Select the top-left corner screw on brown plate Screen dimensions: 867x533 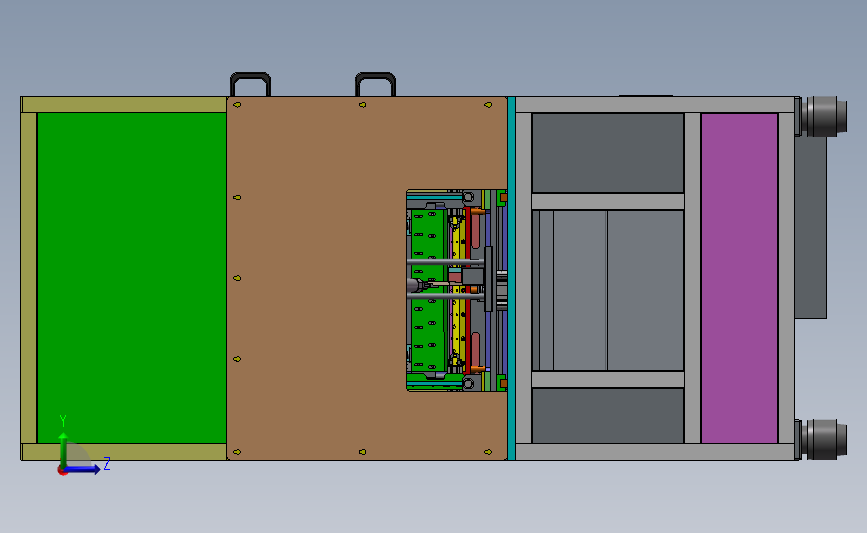coord(237,104)
